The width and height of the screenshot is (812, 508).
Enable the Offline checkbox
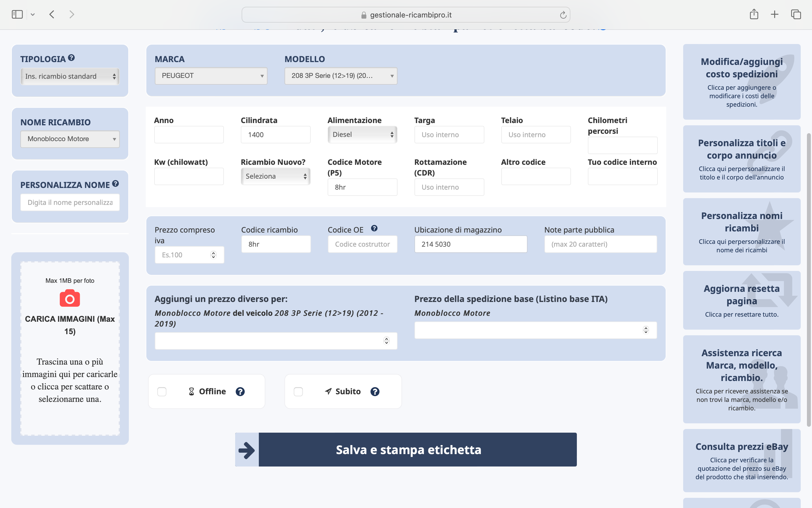[162, 392]
